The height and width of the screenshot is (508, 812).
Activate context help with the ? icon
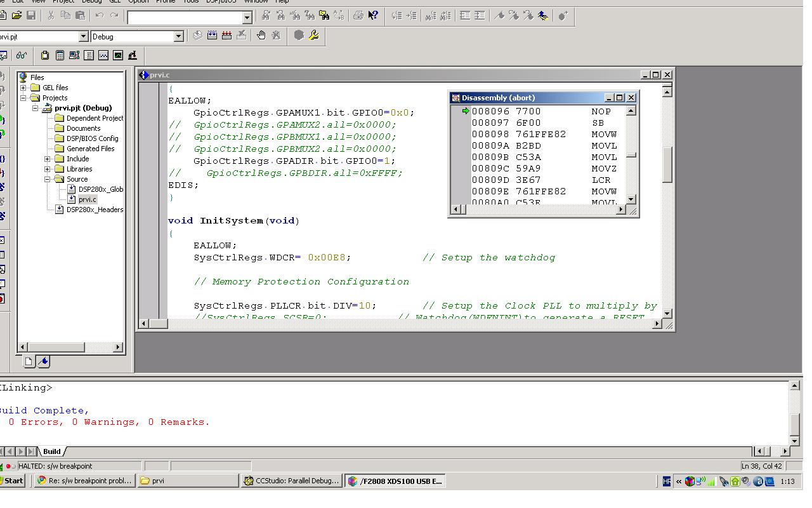point(372,15)
